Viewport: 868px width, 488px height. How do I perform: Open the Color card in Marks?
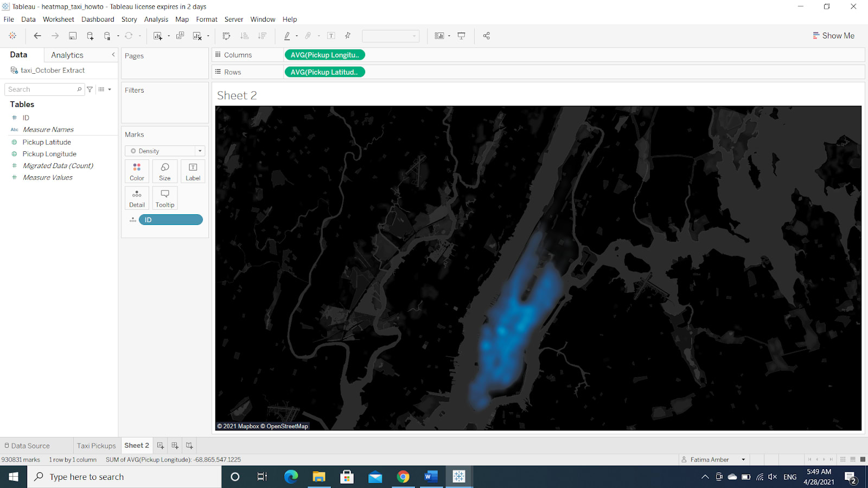click(x=137, y=171)
